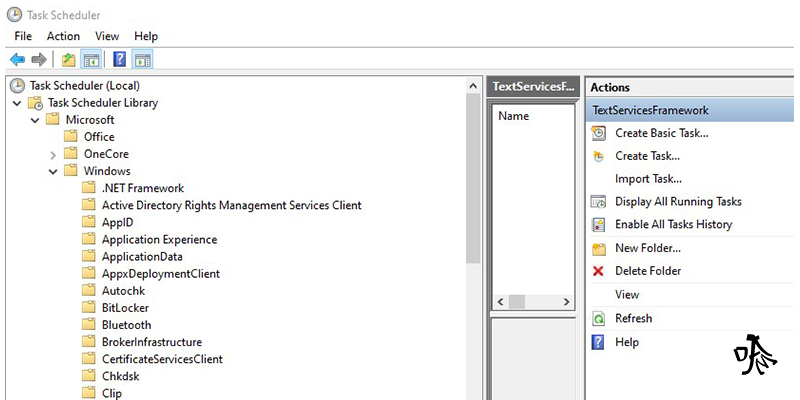
Task: Choose Import Task... action
Action: point(648,179)
